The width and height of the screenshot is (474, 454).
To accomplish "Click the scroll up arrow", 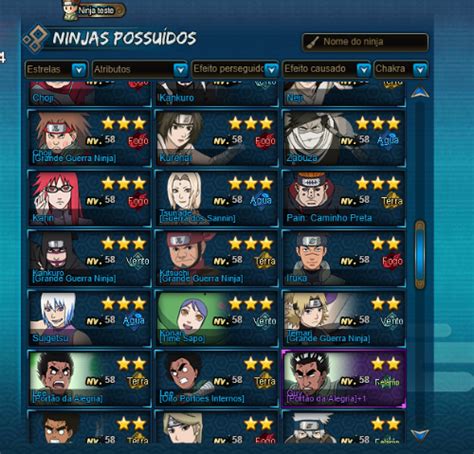I will 420,92.
